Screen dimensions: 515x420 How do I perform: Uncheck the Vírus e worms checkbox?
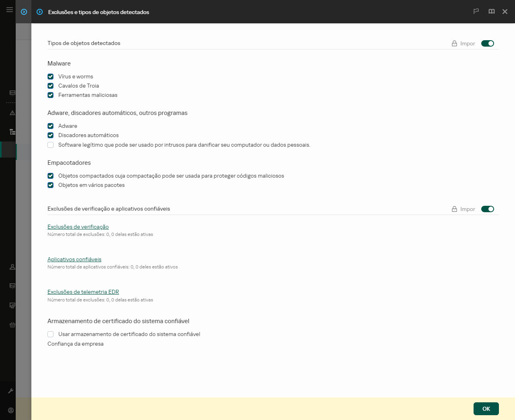tap(50, 76)
